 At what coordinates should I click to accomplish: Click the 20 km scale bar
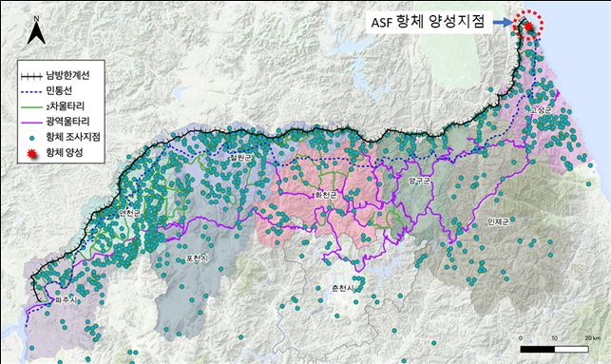point(554,349)
